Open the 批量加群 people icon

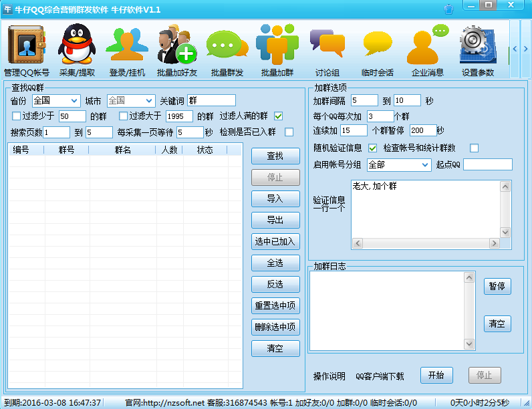pyautogui.click(x=277, y=44)
